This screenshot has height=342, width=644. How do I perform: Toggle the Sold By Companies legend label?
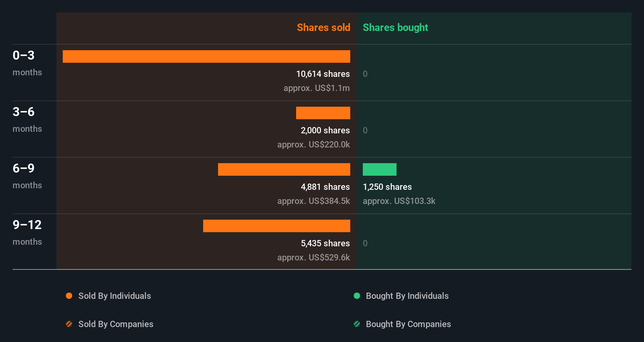(116, 324)
